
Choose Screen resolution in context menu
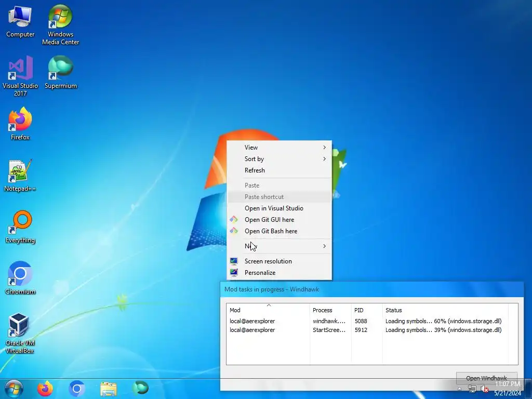[x=279, y=261]
